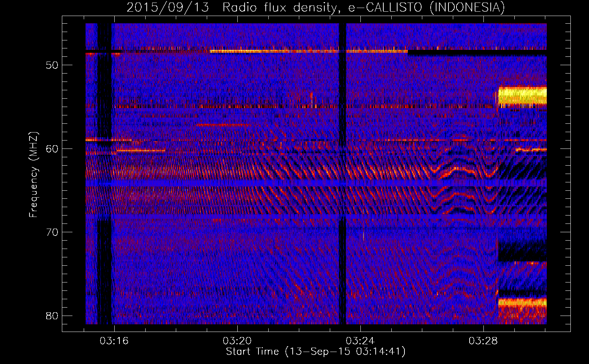Click the plot title "2015/09/13 Radio flux density, e-CALLISTO (INDONESIA)"

point(316,8)
